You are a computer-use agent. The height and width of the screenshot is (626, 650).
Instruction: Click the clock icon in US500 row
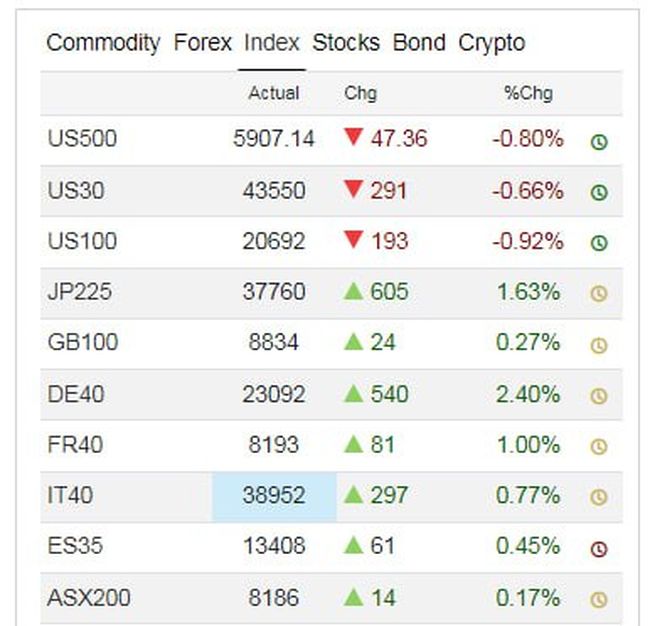click(x=599, y=141)
